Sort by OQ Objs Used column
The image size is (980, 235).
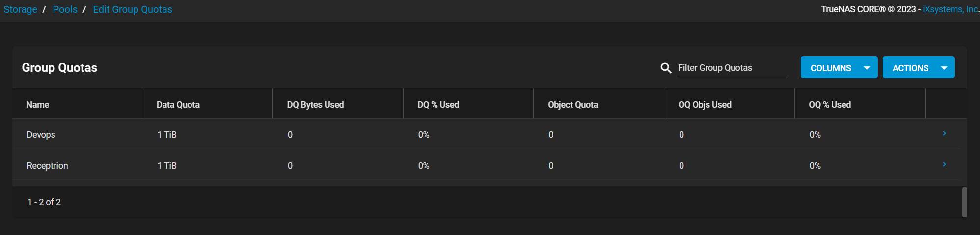705,104
